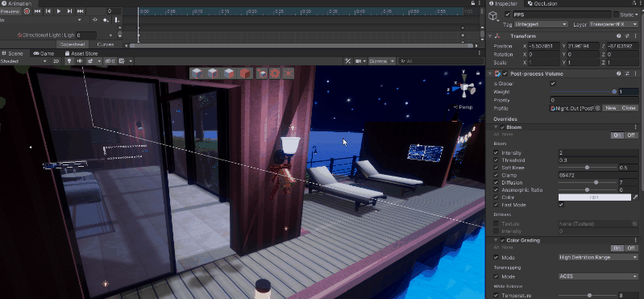Toggle the Fast Mode value checkbox

tap(561, 205)
